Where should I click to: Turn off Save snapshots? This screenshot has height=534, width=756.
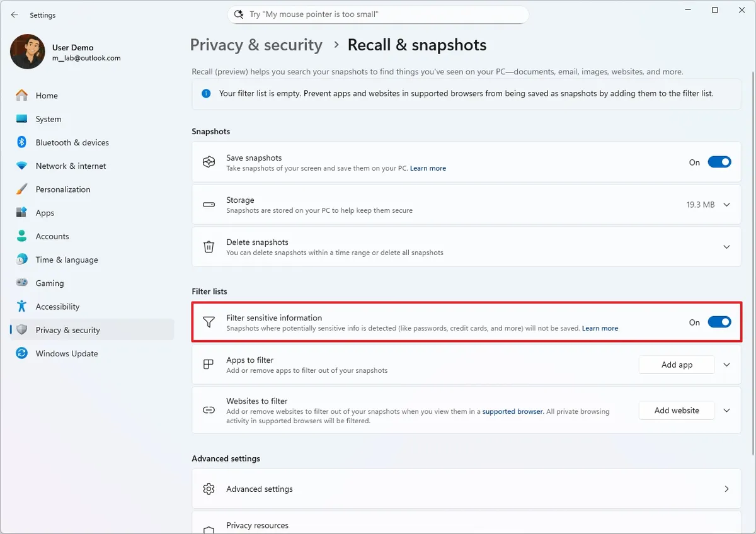pyautogui.click(x=719, y=162)
